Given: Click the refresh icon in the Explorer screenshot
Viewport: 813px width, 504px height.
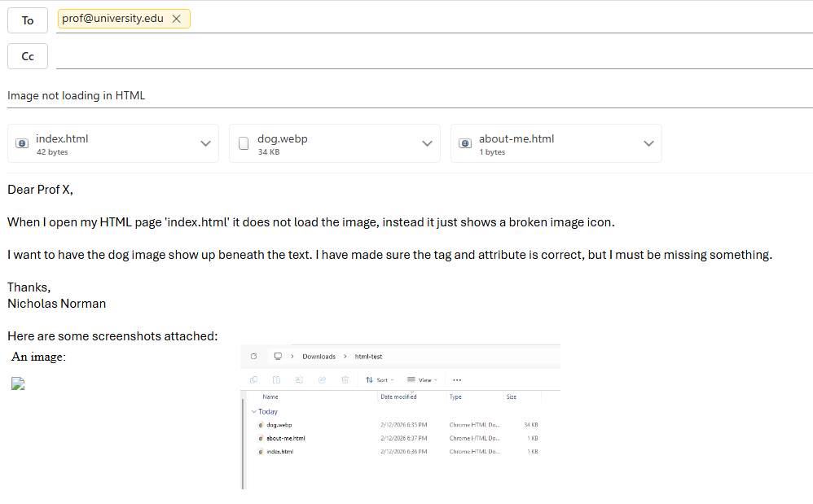Looking at the screenshot, I should coord(254,357).
